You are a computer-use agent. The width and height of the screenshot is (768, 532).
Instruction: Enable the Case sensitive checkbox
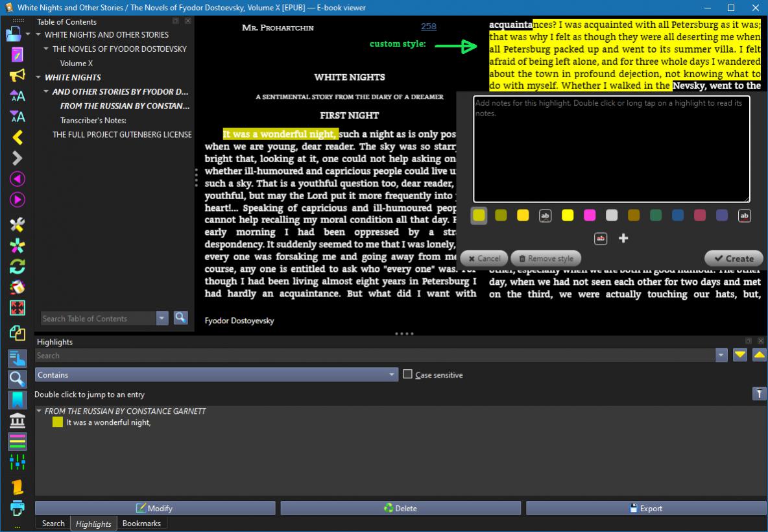pos(407,374)
